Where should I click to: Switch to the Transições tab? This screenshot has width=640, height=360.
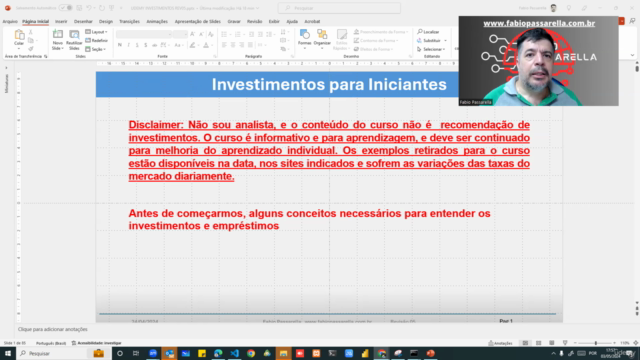click(129, 21)
